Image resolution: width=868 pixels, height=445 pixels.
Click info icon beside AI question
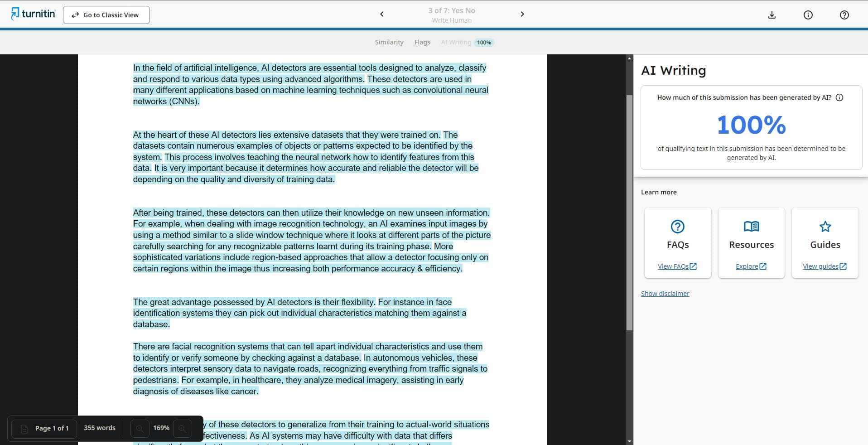[839, 97]
